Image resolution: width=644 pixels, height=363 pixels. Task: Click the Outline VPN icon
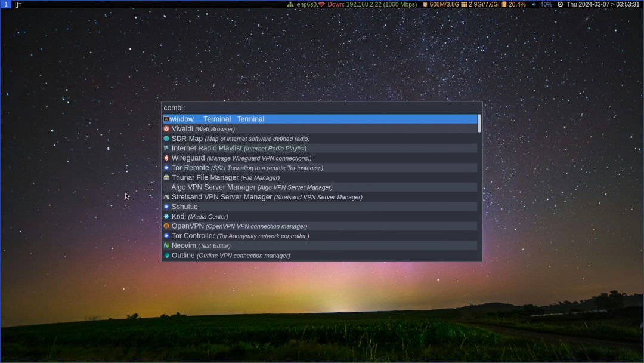[x=166, y=256]
